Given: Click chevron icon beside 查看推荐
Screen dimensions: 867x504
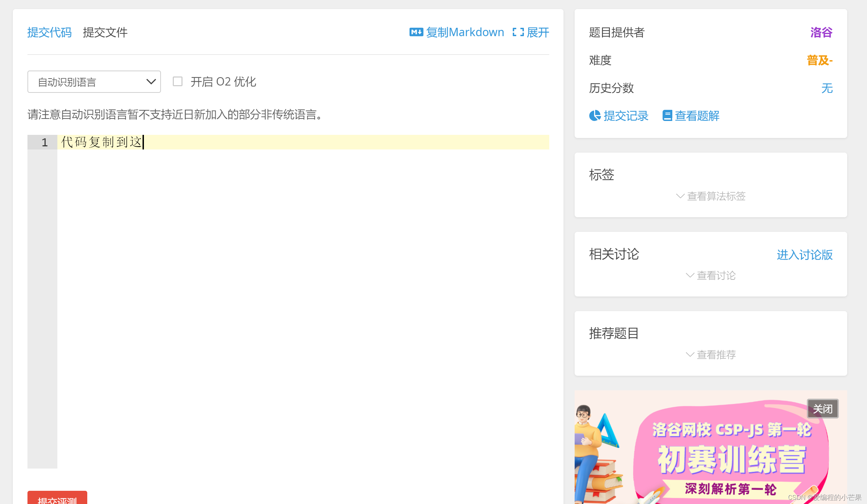Looking at the screenshot, I should click(x=690, y=355).
